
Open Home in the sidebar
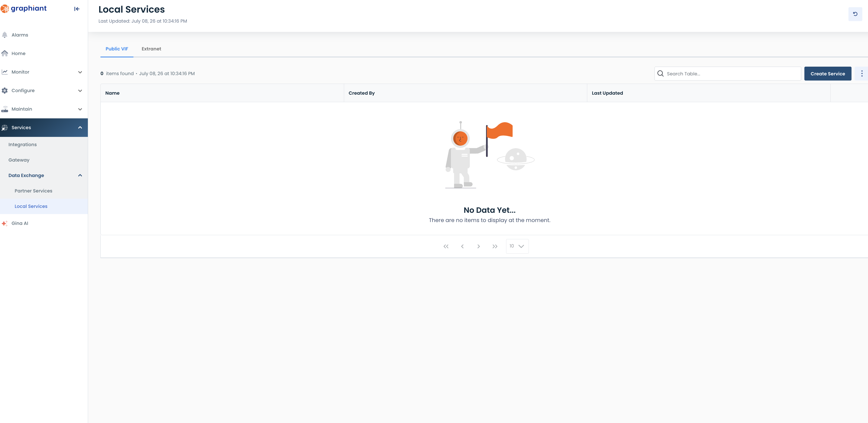tap(44, 54)
